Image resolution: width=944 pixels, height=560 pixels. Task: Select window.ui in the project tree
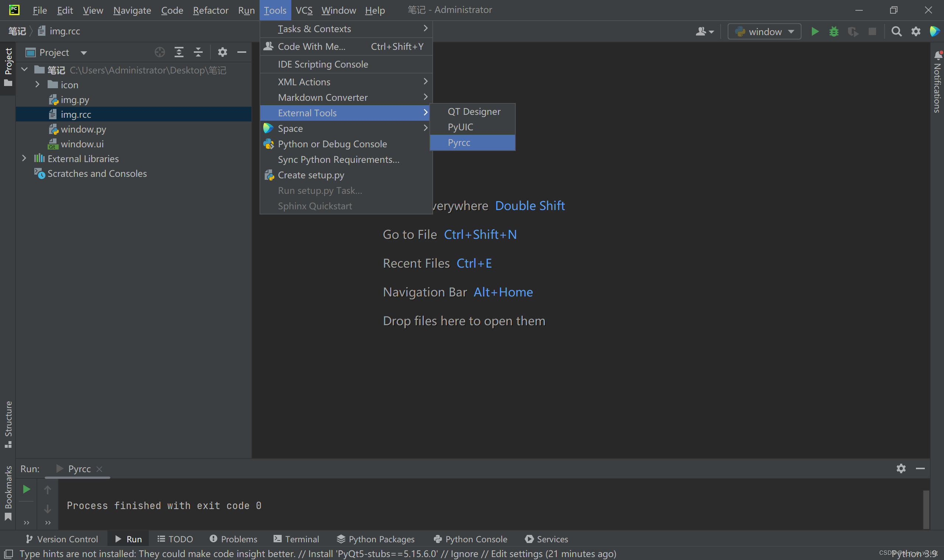[82, 144]
